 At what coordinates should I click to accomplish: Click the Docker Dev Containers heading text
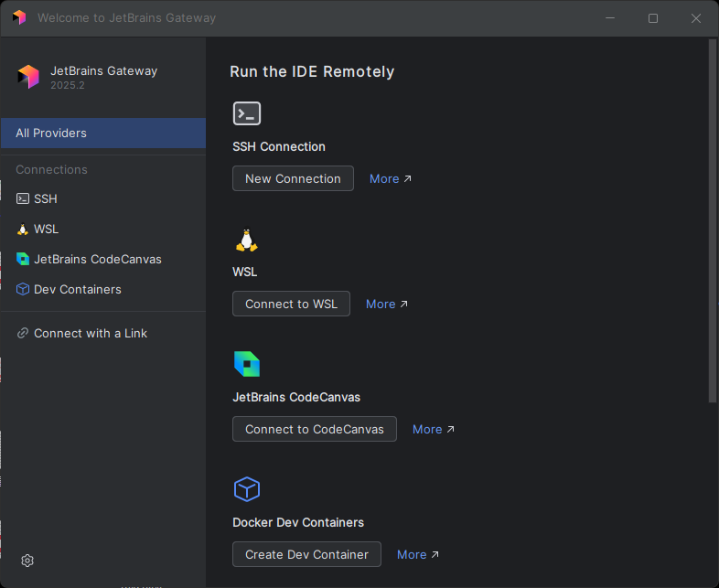point(298,522)
